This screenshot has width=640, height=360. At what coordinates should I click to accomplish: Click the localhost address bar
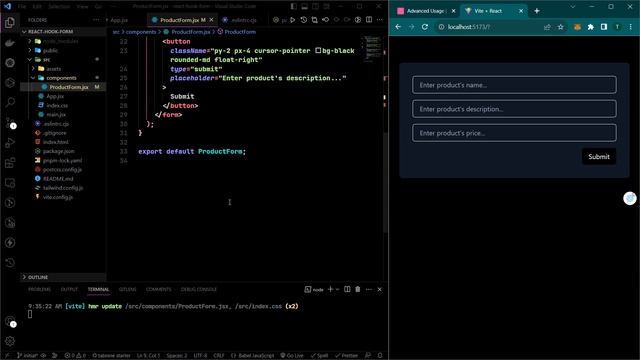[490, 27]
